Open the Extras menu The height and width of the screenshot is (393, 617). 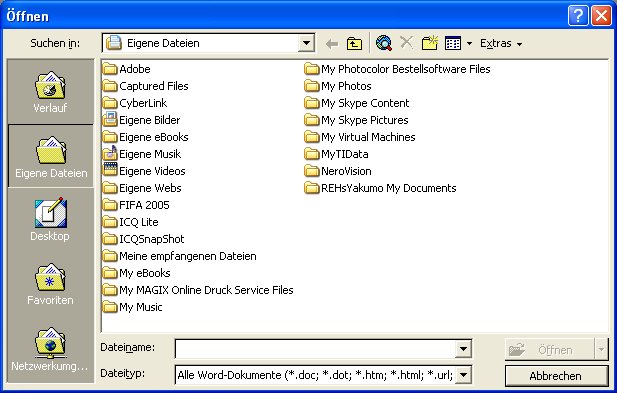tap(501, 43)
